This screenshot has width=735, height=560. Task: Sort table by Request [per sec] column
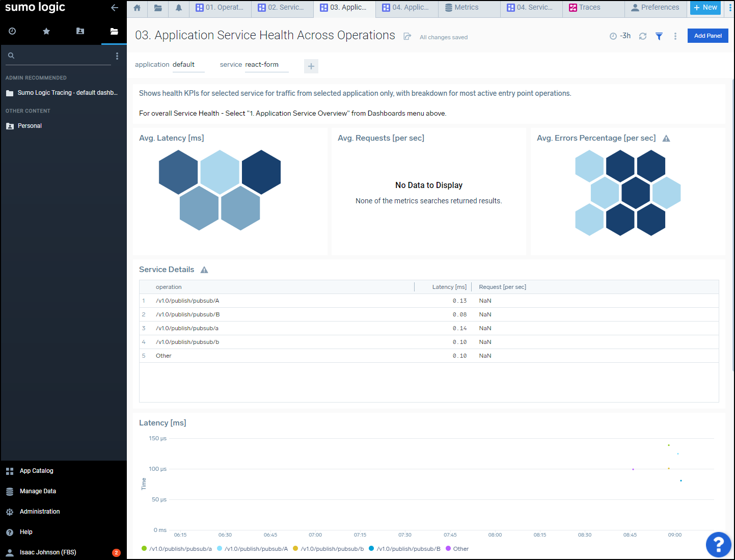(502, 287)
